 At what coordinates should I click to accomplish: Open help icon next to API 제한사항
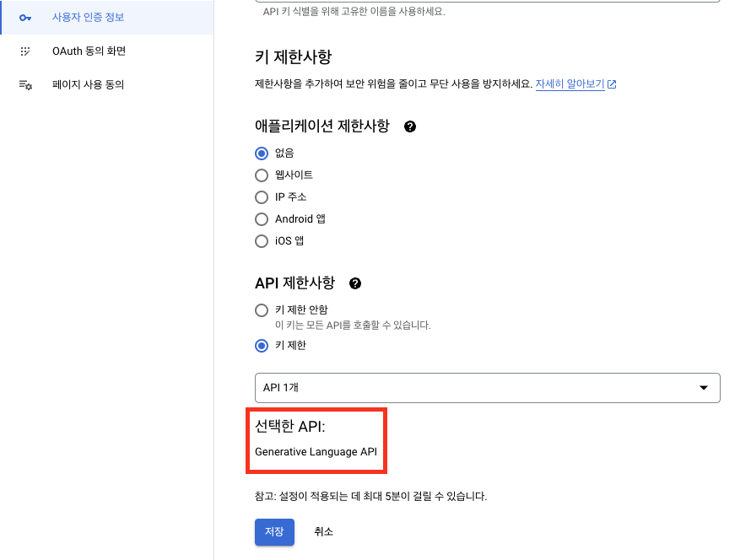click(x=355, y=283)
